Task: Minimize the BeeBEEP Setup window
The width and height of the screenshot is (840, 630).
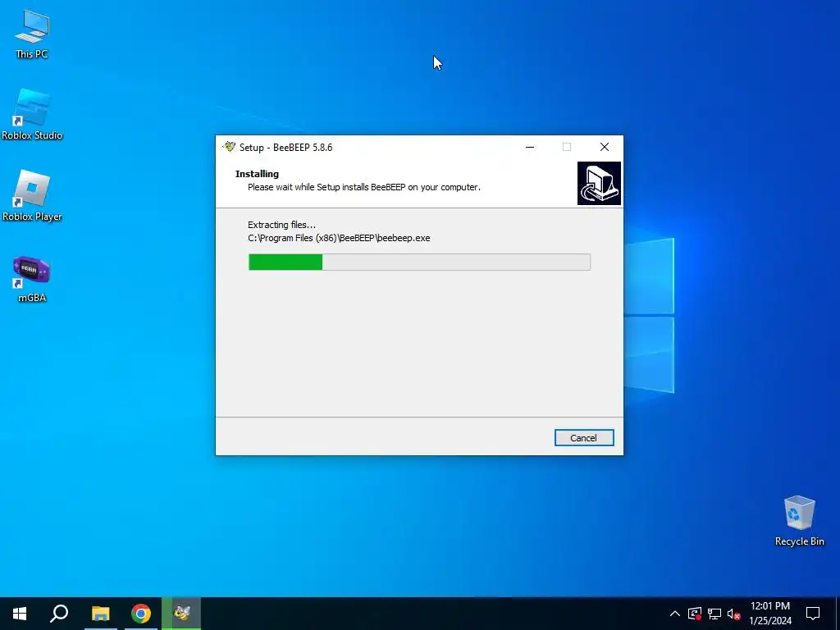Action: [x=530, y=147]
